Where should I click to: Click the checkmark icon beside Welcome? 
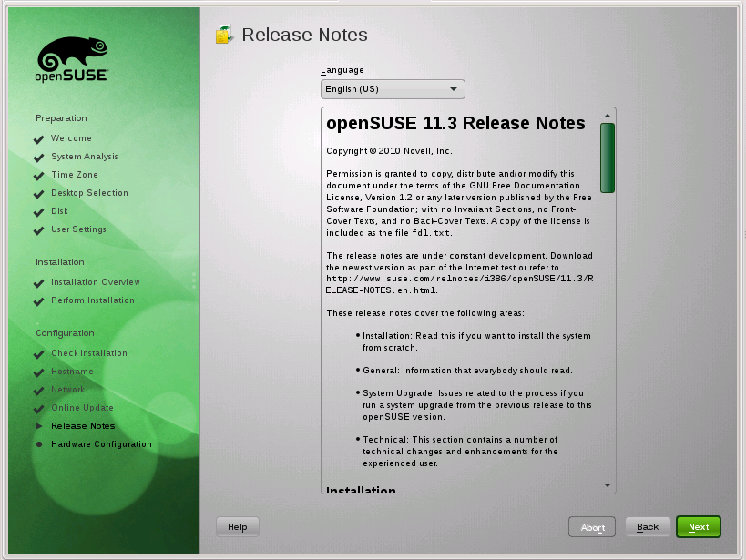click(39, 139)
